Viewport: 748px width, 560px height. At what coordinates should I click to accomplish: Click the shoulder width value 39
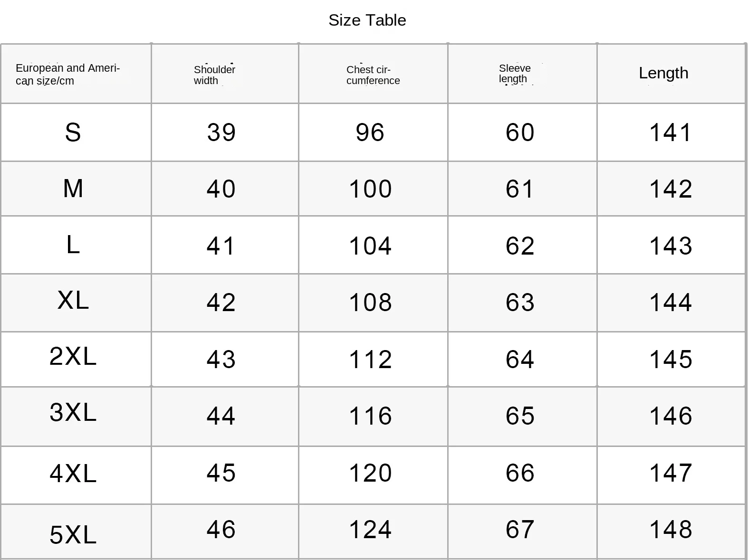[x=221, y=133]
